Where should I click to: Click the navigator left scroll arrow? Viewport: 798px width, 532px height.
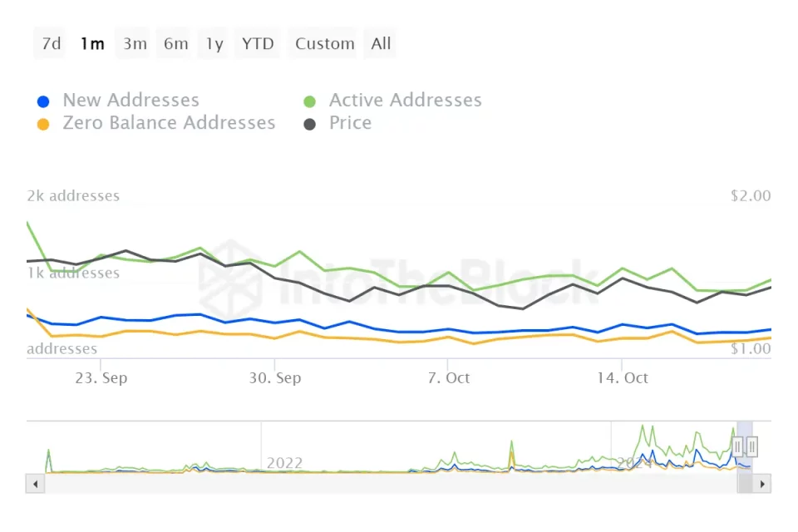pos(36,483)
